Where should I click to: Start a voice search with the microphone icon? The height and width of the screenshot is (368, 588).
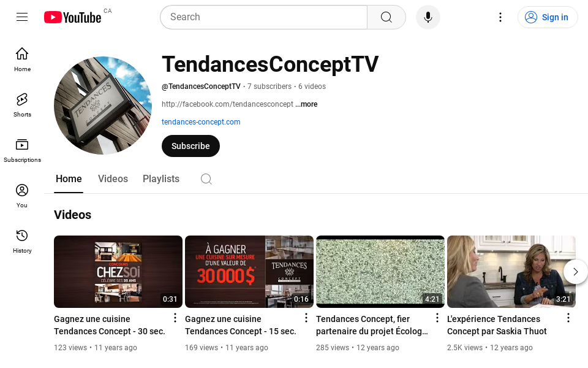click(x=428, y=17)
